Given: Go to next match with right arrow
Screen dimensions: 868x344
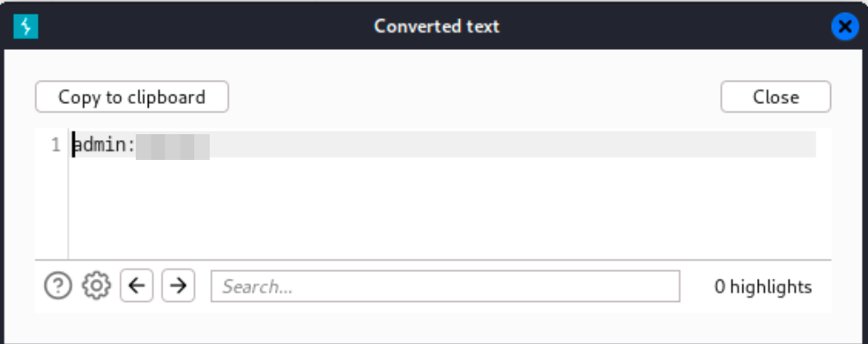Looking at the screenshot, I should click(x=178, y=286).
